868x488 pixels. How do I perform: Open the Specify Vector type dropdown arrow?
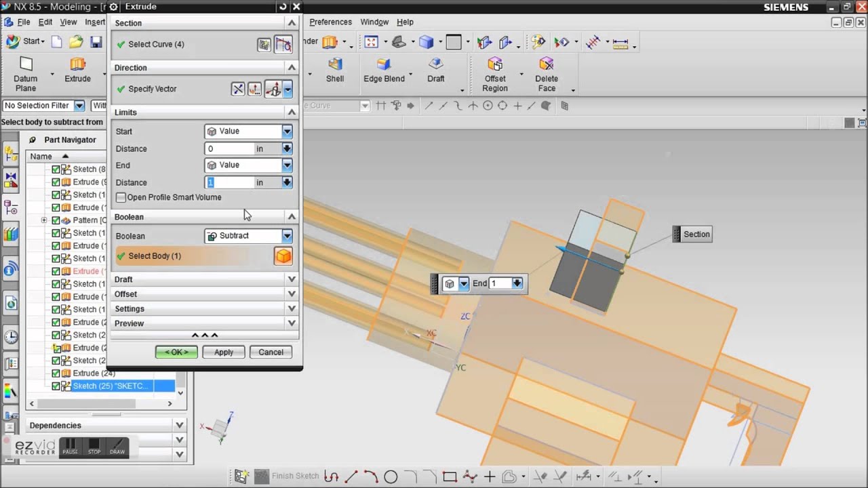288,89
